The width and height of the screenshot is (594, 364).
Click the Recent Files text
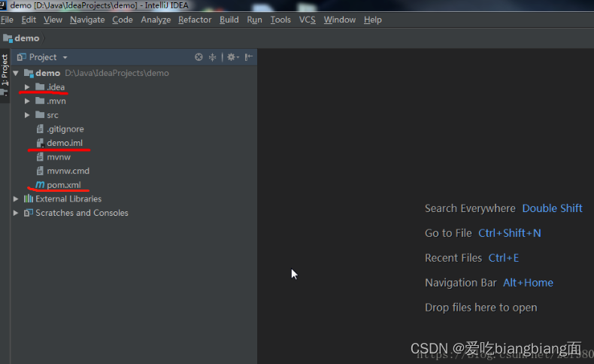453,258
